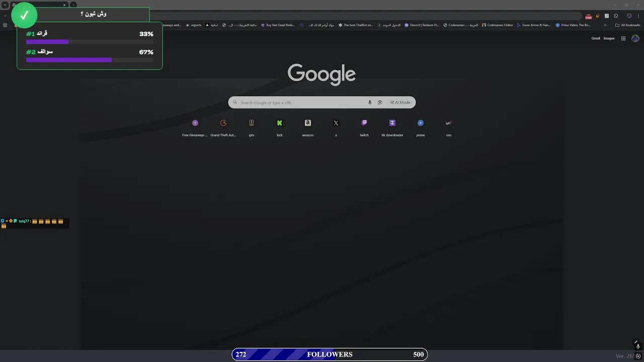This screenshot has width=644, height=362.
Task: Open the twitch shortcut tile
Action: [364, 128]
